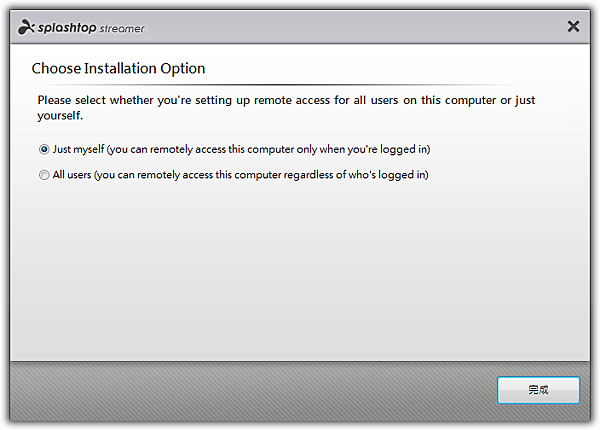
Task: Click the word "Choose" in the heading
Action: pos(56,68)
